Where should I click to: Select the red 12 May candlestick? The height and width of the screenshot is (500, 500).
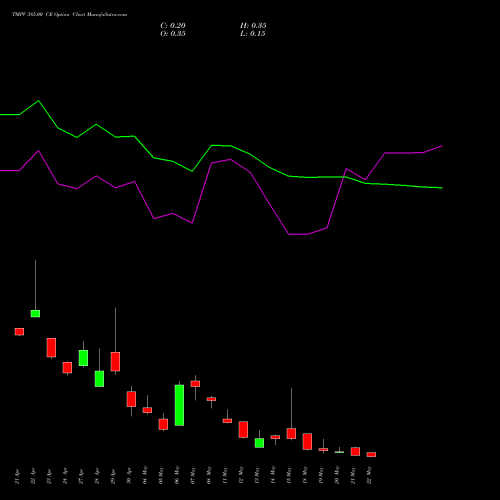[243, 429]
